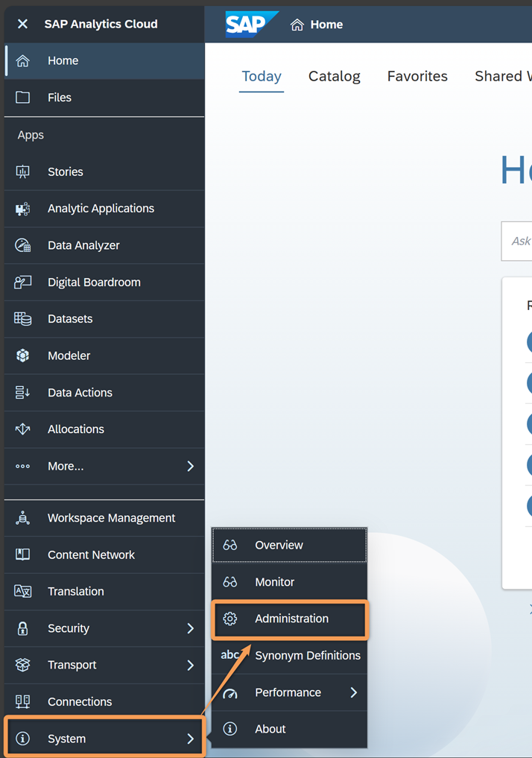Open Modeler

[104, 356]
